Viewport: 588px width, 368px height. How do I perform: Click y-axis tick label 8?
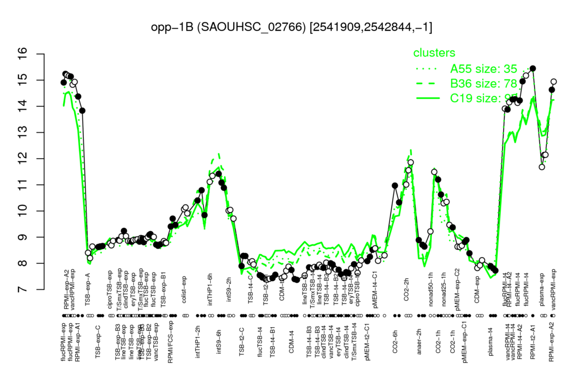[x=23, y=263]
